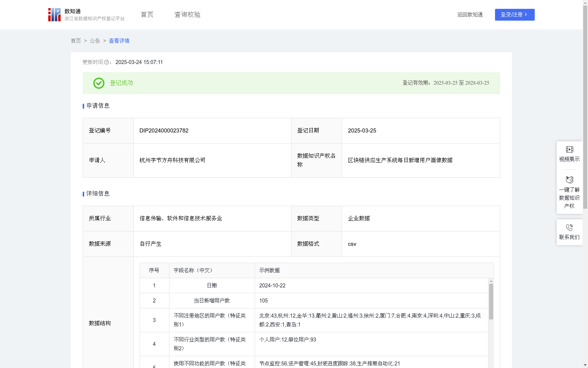Click 详细信息 section heading
This screenshot has width=588, height=368.
coord(98,194)
